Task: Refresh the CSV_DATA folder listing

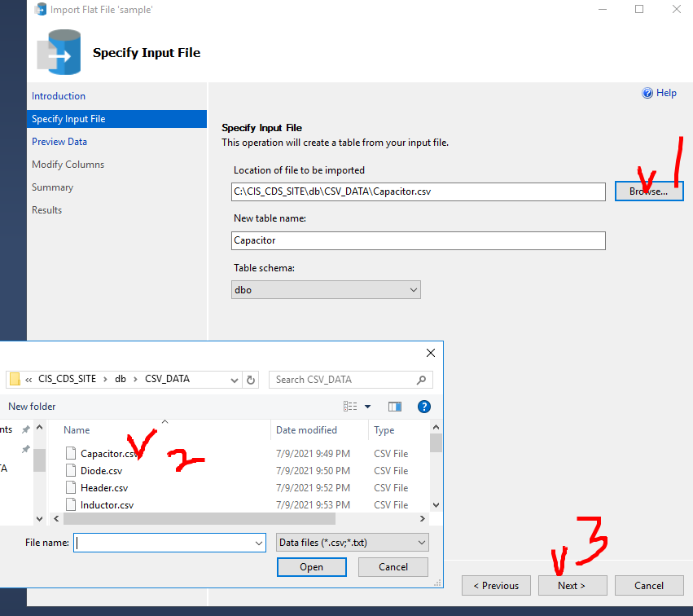Action: click(251, 379)
